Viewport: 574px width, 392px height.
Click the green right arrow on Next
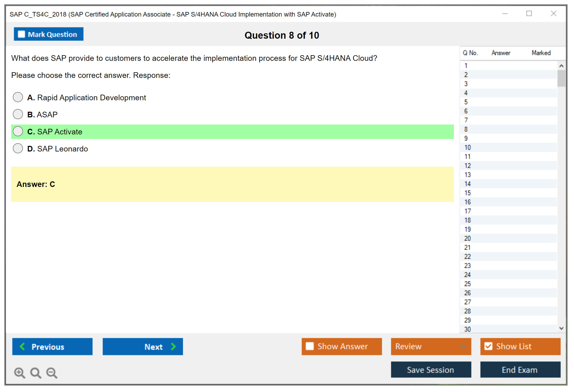tap(173, 347)
